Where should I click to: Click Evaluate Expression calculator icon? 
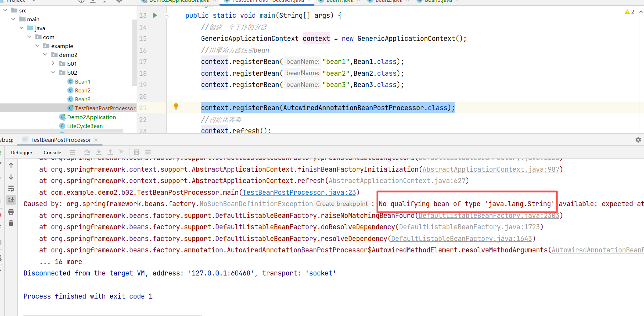pos(137,152)
